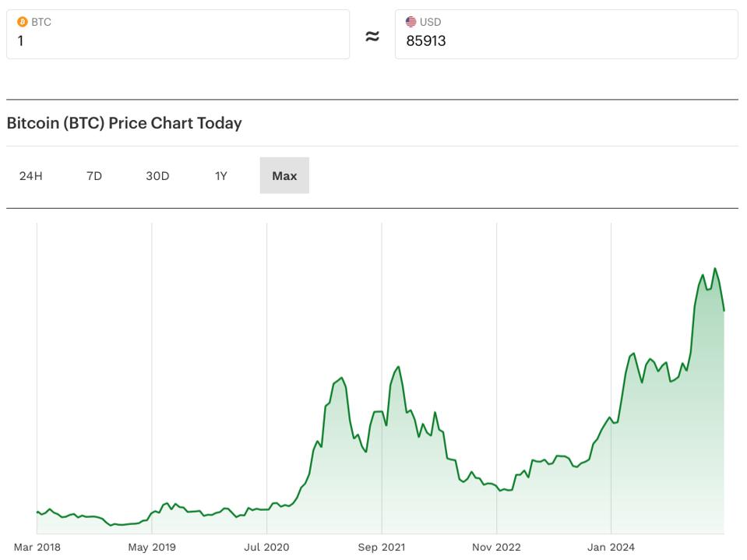Click the approximately-equal symbol between currency fields
This screenshot has height=560, width=747.
pyautogui.click(x=372, y=36)
